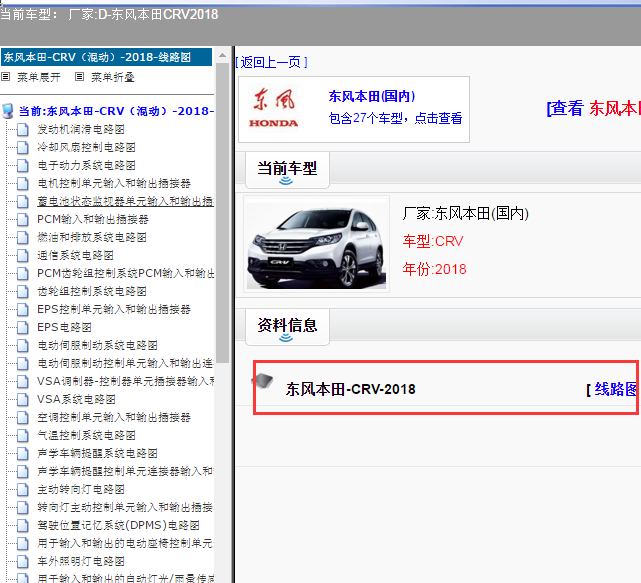The width and height of the screenshot is (641, 583).
Task: Open 东风本田(国内) brand link
Action: pos(372,96)
